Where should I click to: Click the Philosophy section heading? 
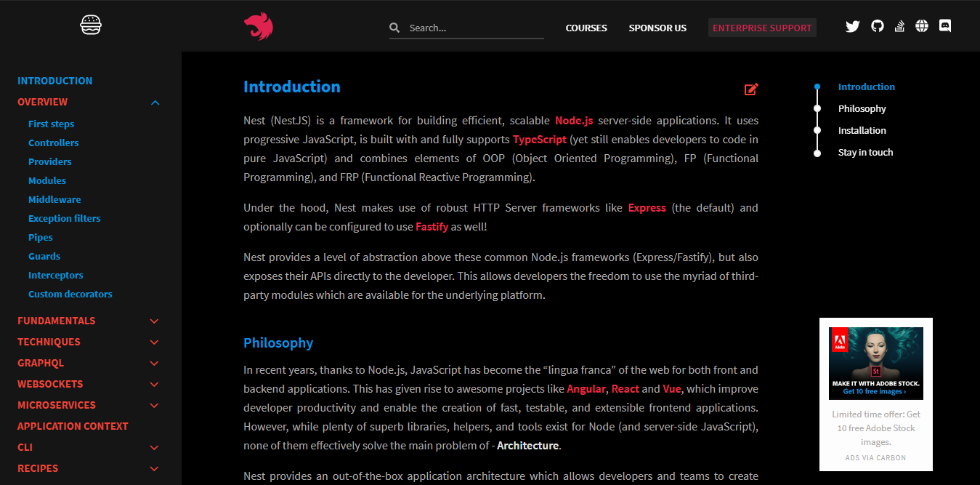(278, 343)
